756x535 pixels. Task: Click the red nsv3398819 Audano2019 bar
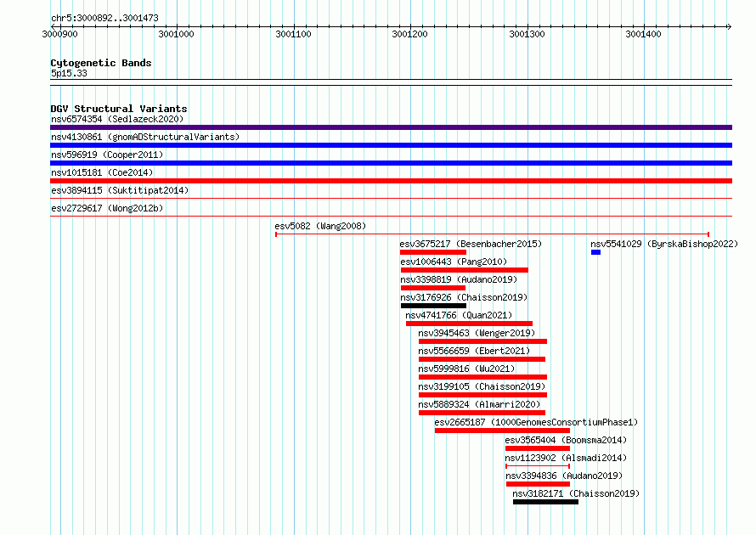[433, 288]
